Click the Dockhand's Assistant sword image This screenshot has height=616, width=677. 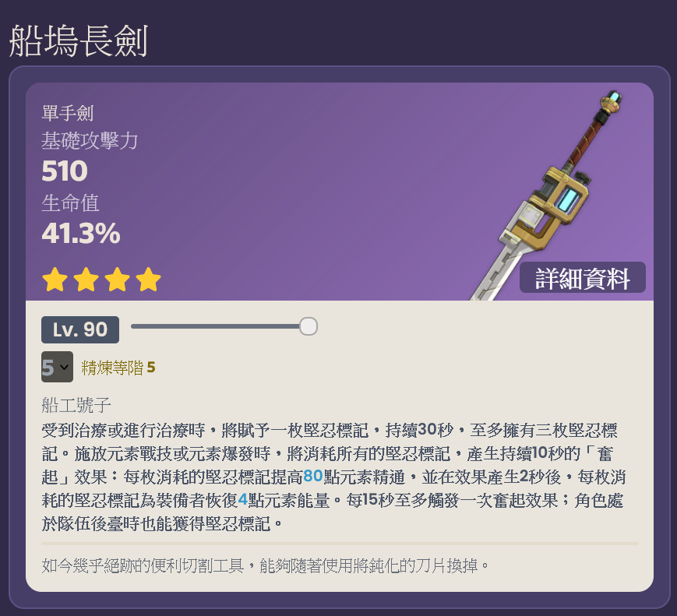(x=548, y=194)
